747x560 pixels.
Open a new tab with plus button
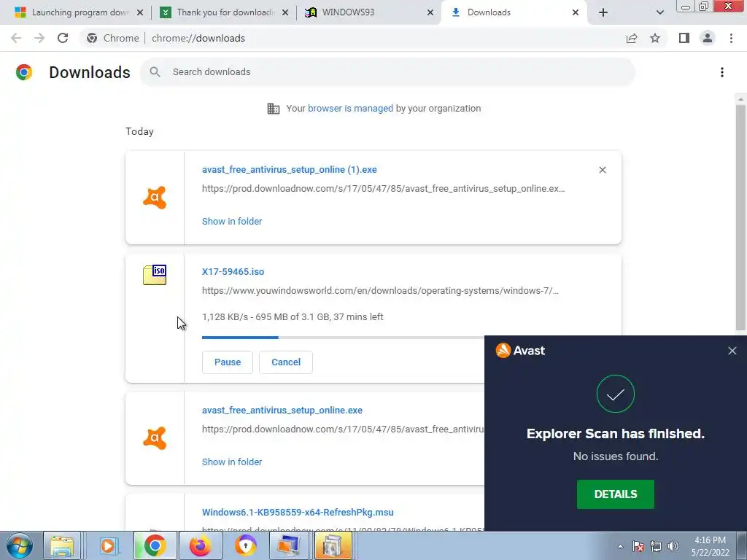click(x=603, y=12)
